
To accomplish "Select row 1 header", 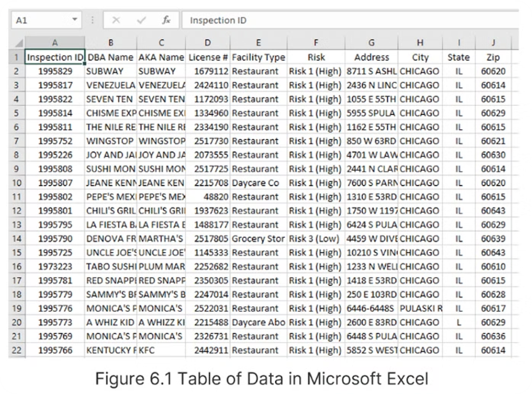I will tap(17, 57).
